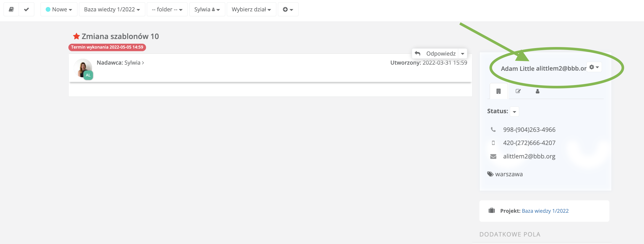Click the mobile number 420-(272)666-4207
Viewport: 644px width, 244px height.
coord(529,143)
